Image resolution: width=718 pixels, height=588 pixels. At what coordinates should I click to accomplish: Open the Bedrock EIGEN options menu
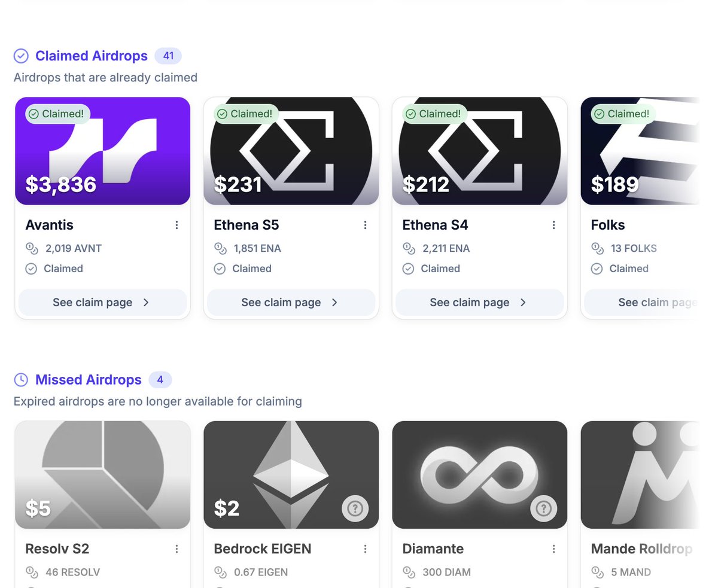pyautogui.click(x=365, y=549)
